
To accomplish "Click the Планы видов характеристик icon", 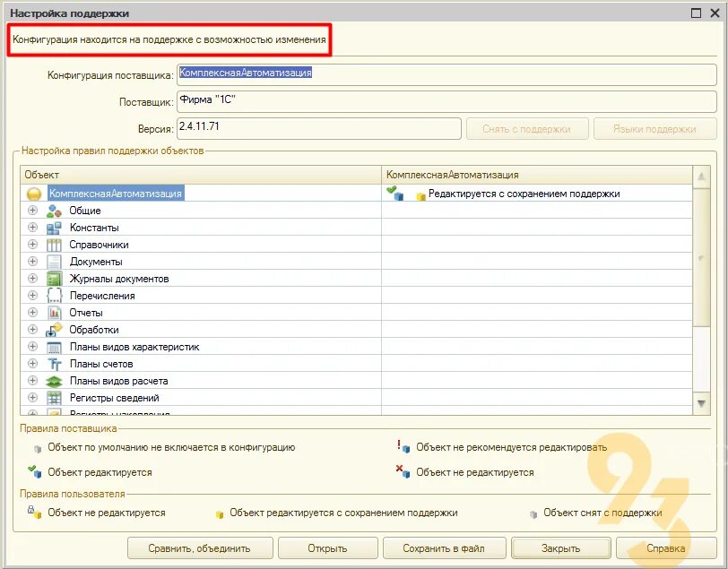I will 54,347.
